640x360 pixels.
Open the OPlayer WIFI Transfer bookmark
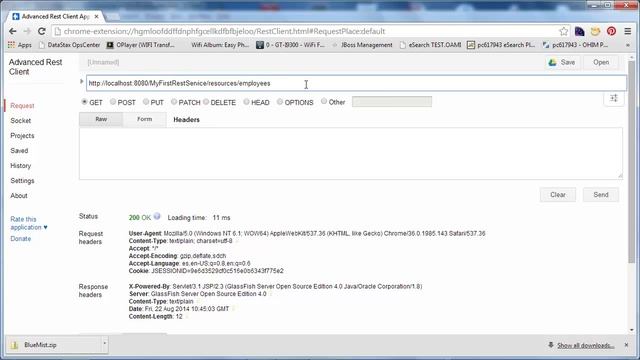(x=141, y=45)
